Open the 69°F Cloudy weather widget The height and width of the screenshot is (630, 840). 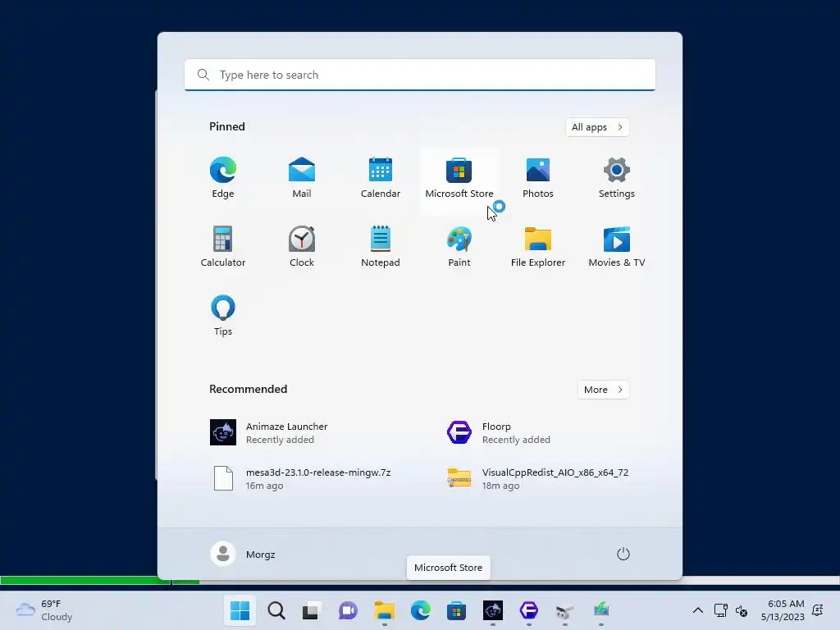click(44, 610)
